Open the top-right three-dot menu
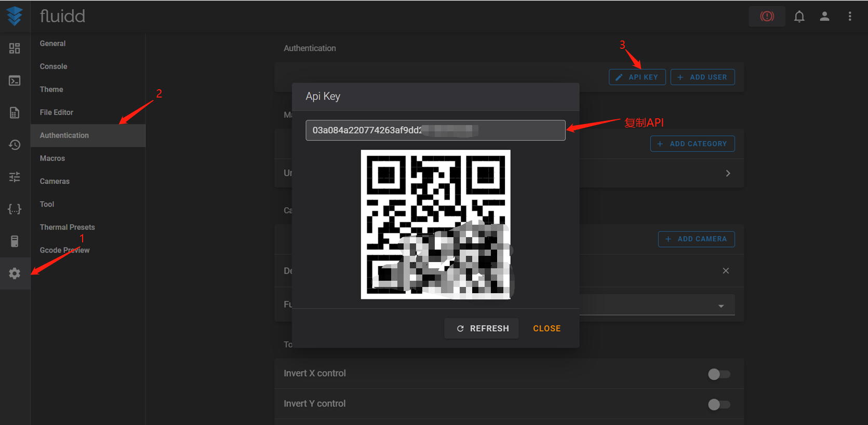The width and height of the screenshot is (868, 425). click(850, 17)
